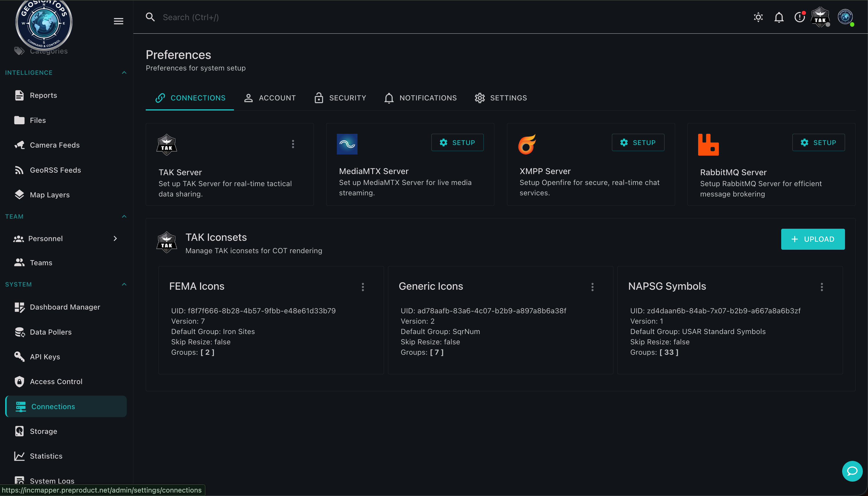The width and height of the screenshot is (868, 496).
Task: Open the FEMA Icons options menu
Action: click(363, 287)
